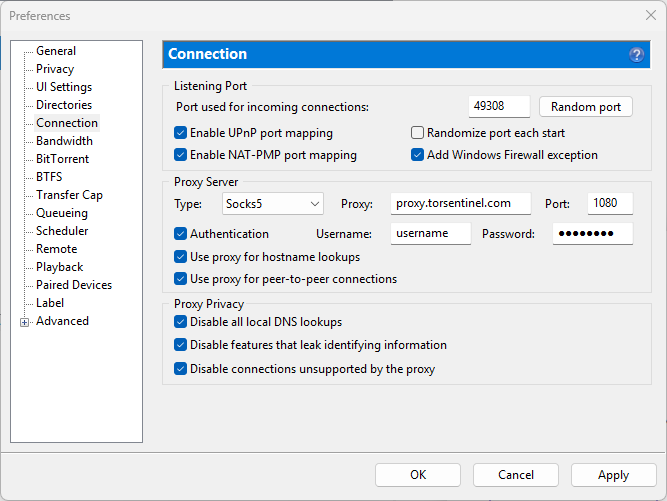This screenshot has height=501, width=667.
Task: Open the Connection help question-mark icon
Action: coord(636,55)
